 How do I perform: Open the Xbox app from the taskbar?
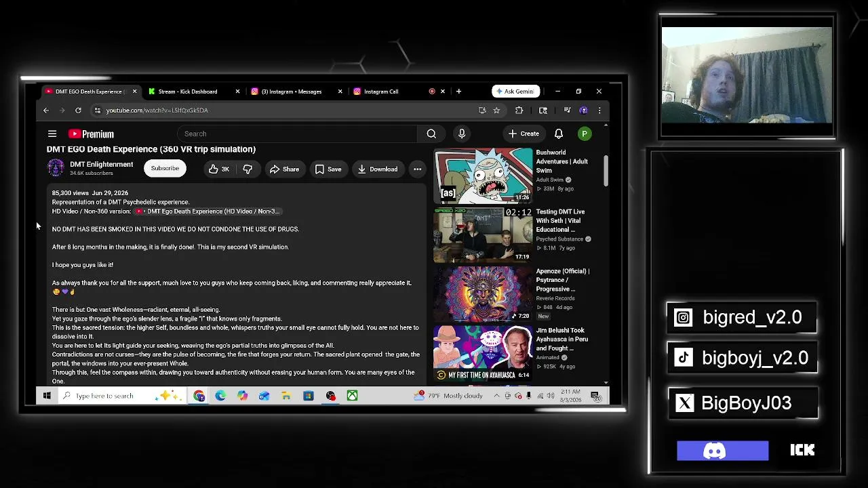coord(353,396)
